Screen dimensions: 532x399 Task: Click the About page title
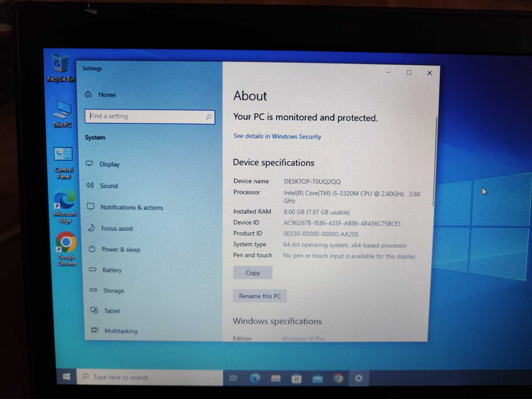coord(250,96)
